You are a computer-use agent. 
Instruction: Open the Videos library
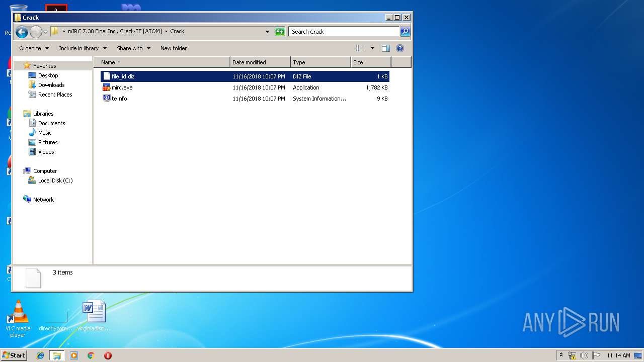46,152
